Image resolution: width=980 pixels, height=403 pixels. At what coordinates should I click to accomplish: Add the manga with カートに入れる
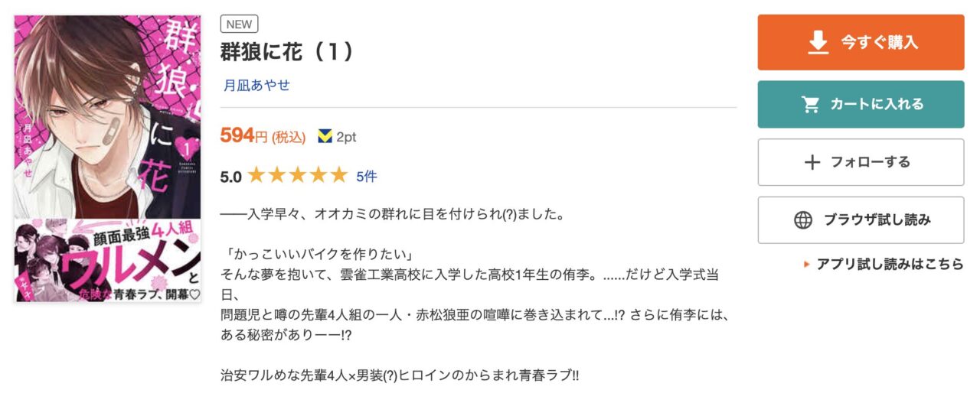[861, 105]
